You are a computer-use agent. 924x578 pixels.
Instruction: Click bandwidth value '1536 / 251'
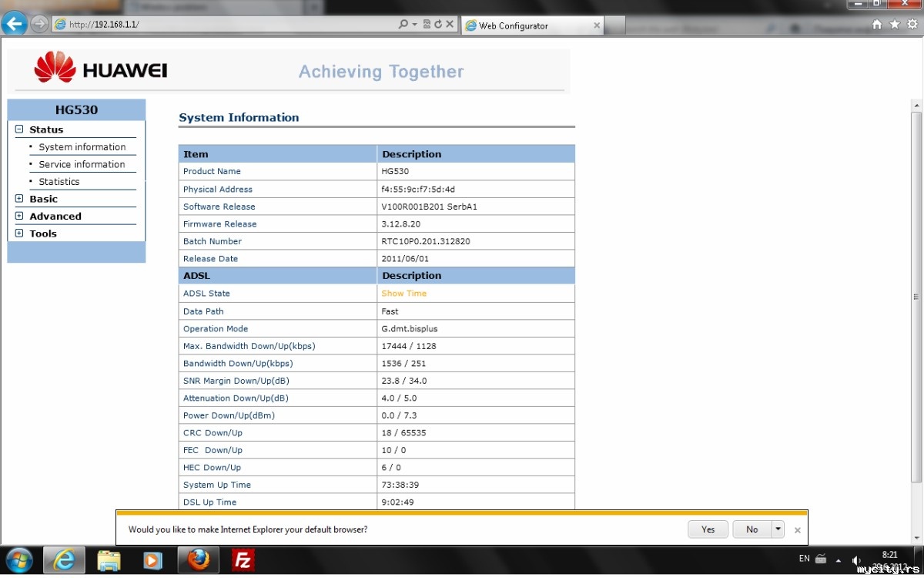403,364
